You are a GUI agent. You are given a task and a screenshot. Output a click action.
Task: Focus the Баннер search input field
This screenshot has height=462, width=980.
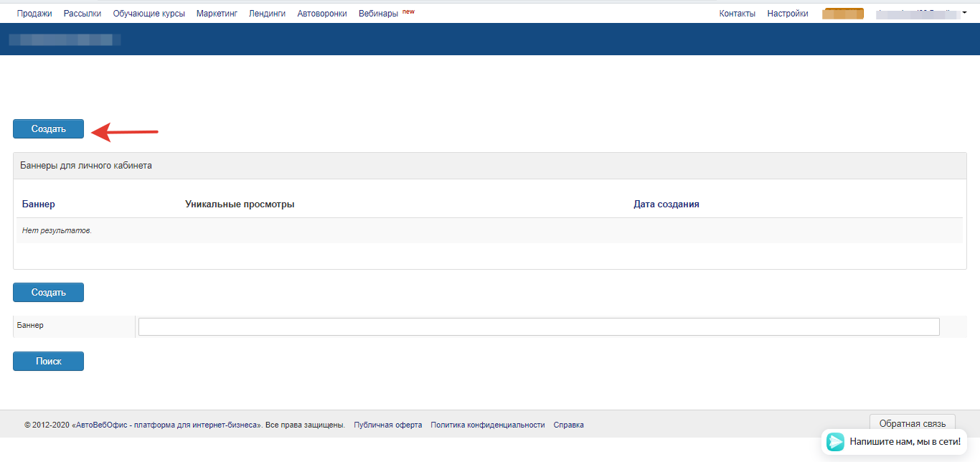pyautogui.click(x=538, y=326)
